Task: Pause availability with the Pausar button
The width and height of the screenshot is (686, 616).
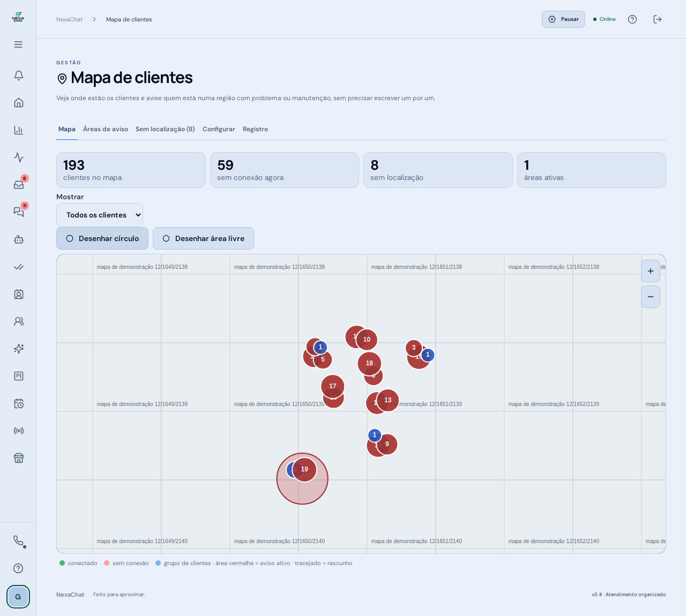Action: pos(563,19)
